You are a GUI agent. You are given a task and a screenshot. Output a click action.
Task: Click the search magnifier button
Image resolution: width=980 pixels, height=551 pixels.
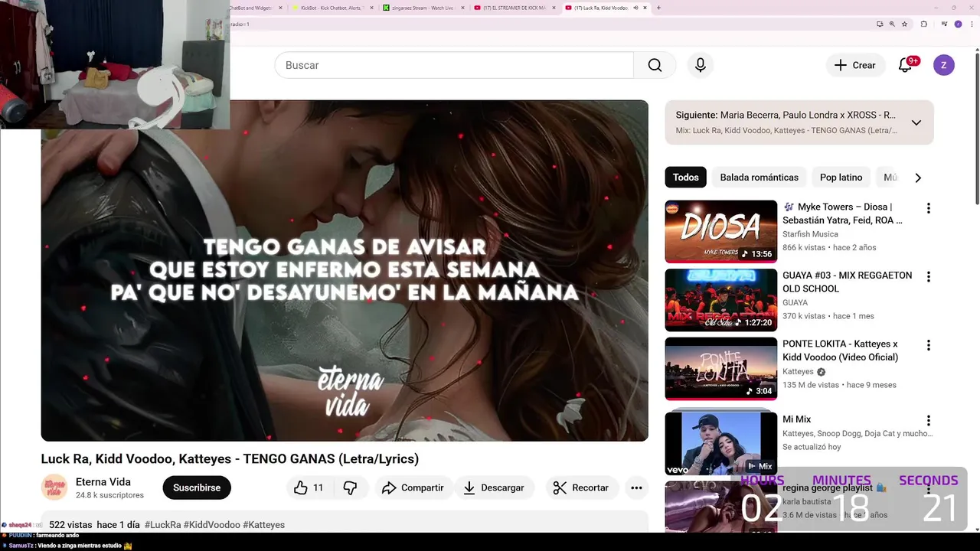coord(655,65)
